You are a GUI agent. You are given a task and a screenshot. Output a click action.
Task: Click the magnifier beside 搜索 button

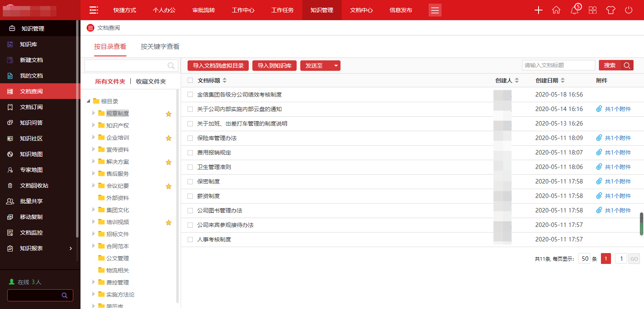[x=627, y=65]
